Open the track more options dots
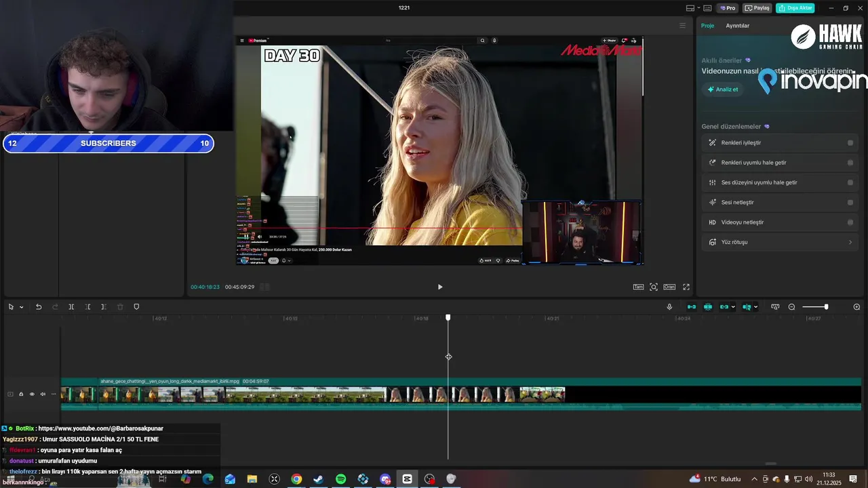 [x=54, y=394]
